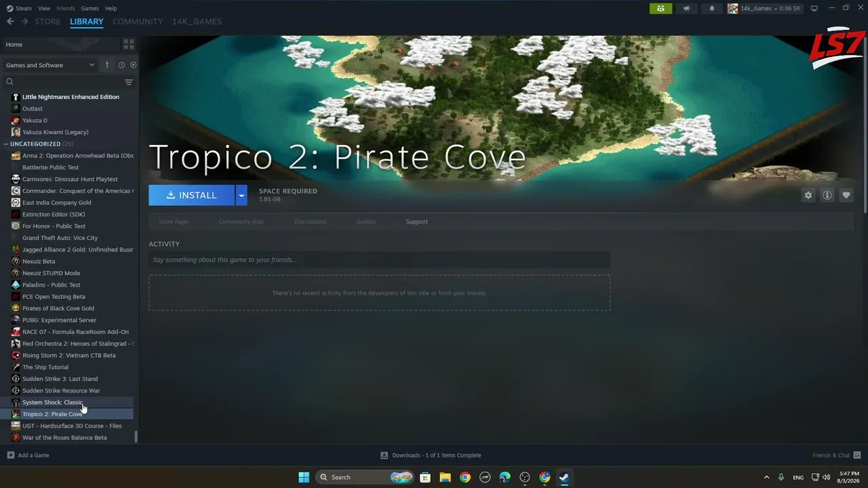Open the Help menu
The image size is (868, 488).
(111, 8)
